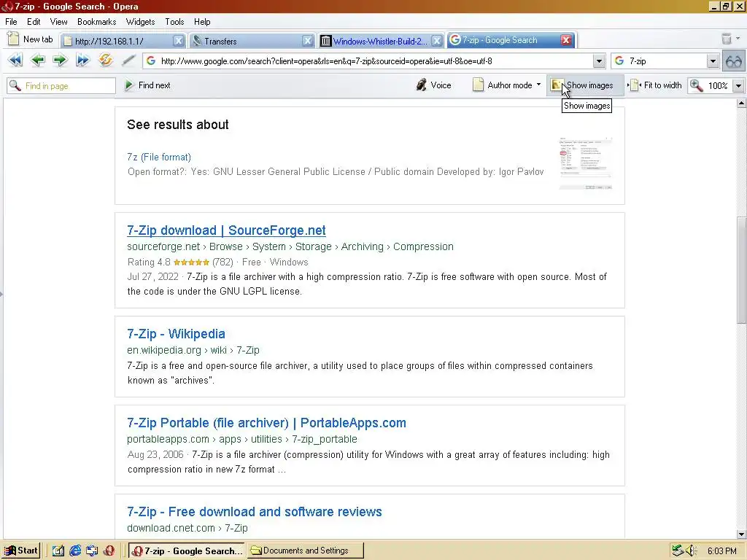This screenshot has height=560, width=747.
Task: Follow the 7z (File format) link
Action: pyautogui.click(x=158, y=157)
